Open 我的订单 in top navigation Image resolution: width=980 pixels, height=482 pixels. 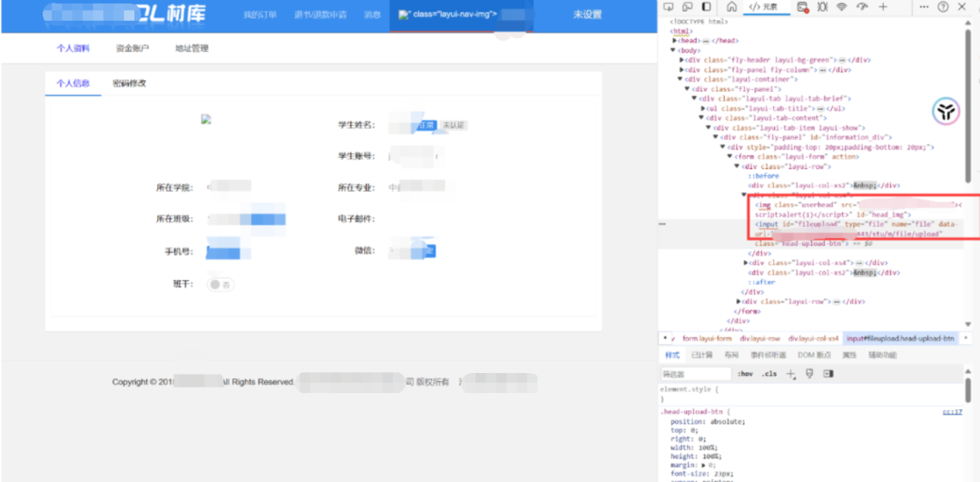click(x=260, y=15)
